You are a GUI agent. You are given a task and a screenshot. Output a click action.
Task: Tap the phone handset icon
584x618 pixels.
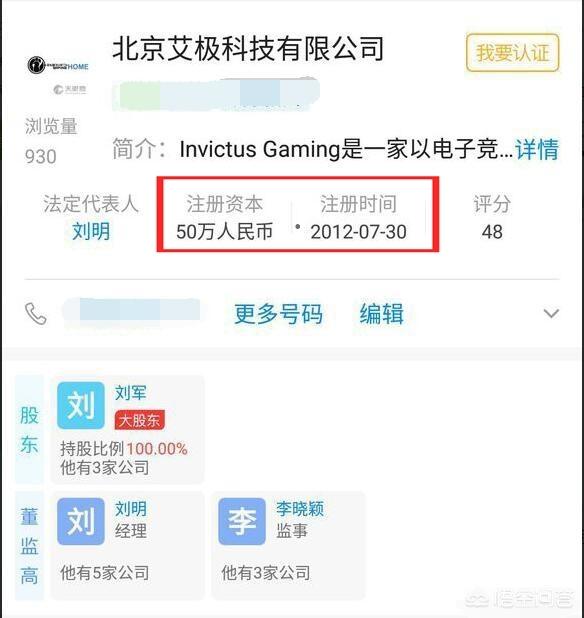pos(35,314)
